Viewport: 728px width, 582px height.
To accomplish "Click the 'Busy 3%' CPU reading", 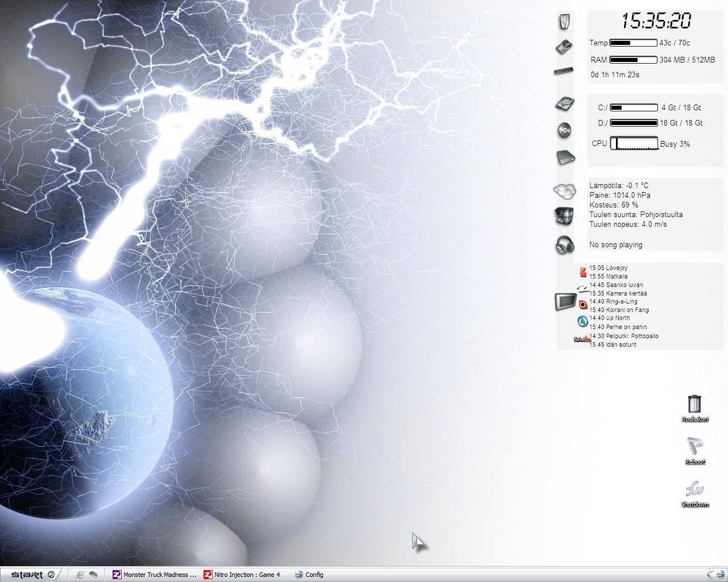I will [675, 144].
